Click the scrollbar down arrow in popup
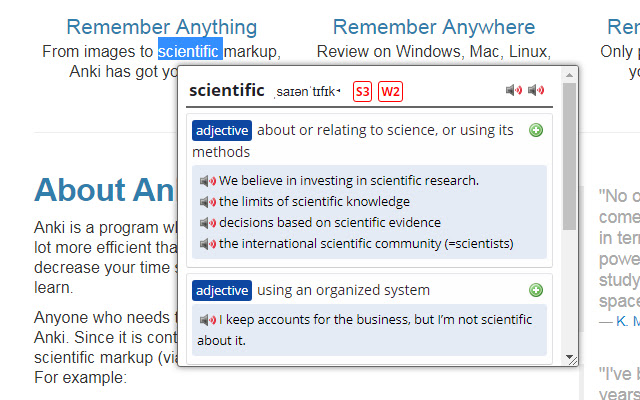The width and height of the screenshot is (640, 400). coord(570,358)
